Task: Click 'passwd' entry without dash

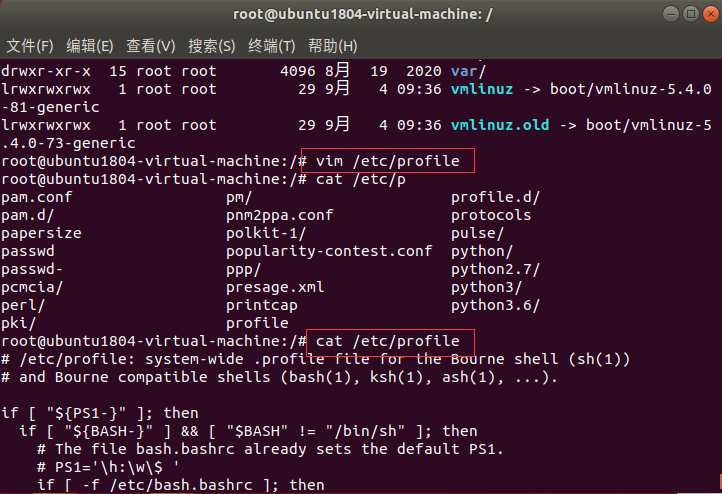Action: tap(28, 251)
